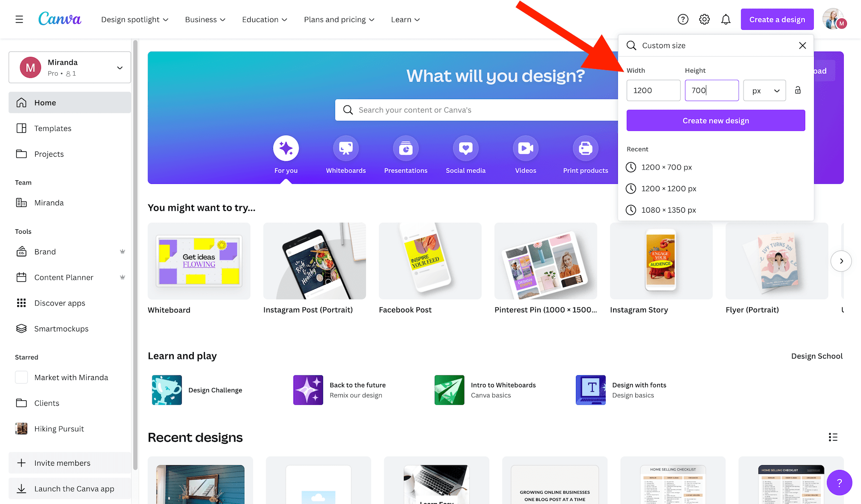The image size is (861, 504).
Task: Open the Brand tool
Action: [70, 252]
